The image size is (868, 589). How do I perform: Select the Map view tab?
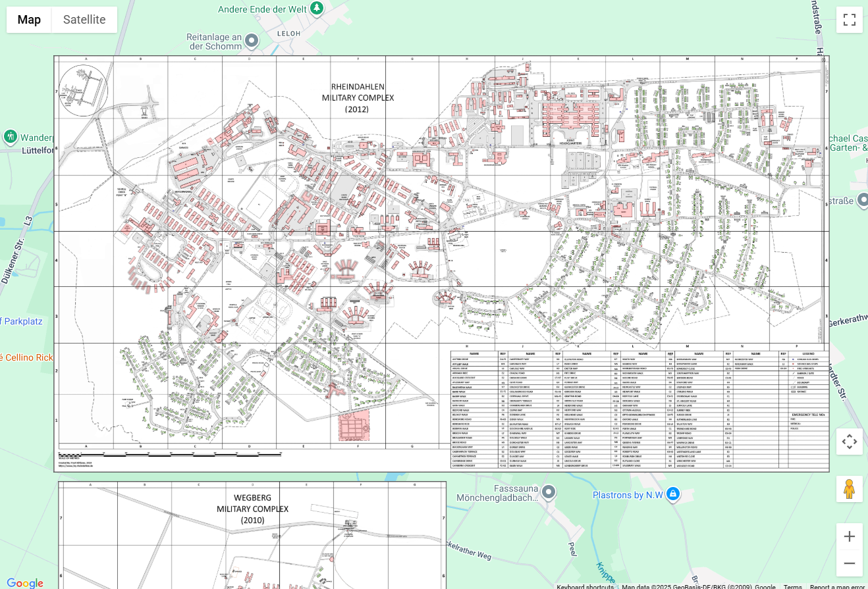coord(29,20)
